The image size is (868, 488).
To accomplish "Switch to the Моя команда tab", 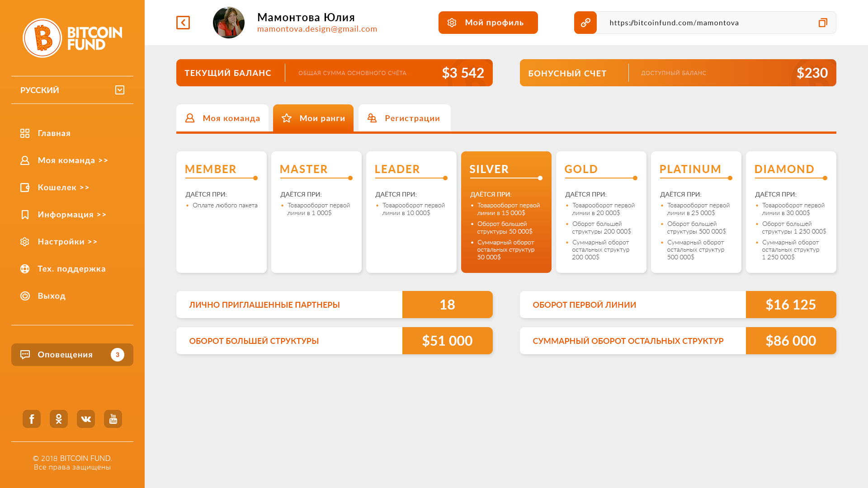I will pyautogui.click(x=222, y=118).
